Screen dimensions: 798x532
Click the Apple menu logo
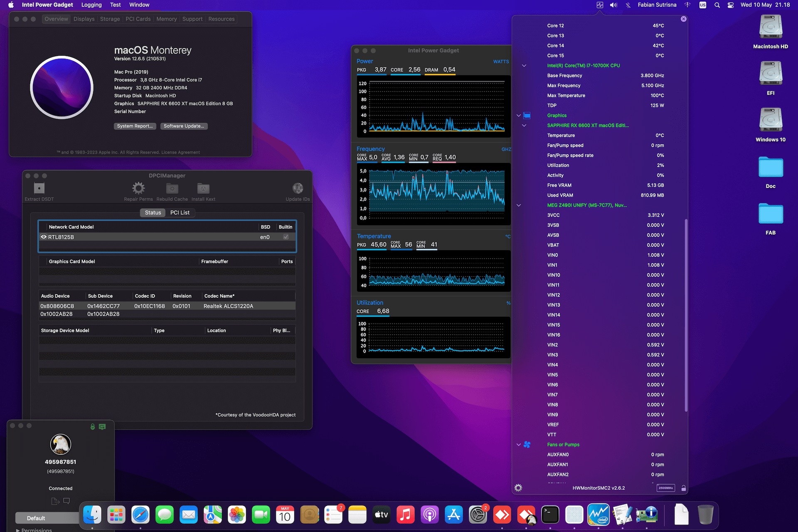click(11, 5)
